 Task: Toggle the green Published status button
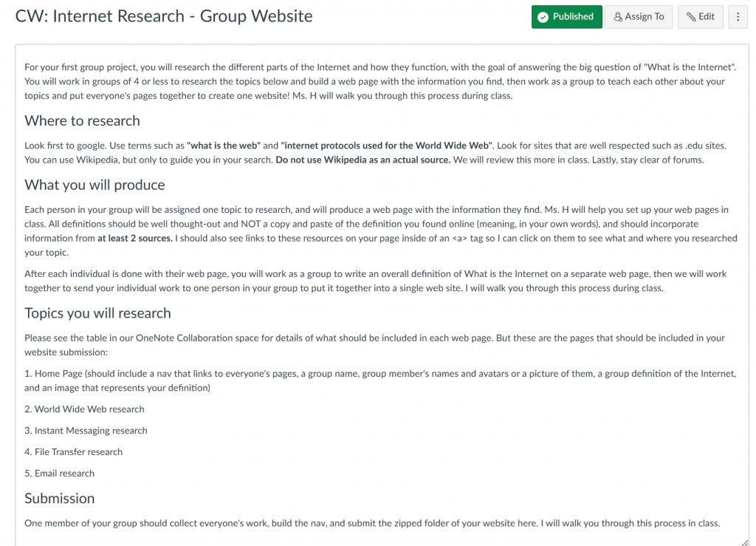click(x=566, y=17)
